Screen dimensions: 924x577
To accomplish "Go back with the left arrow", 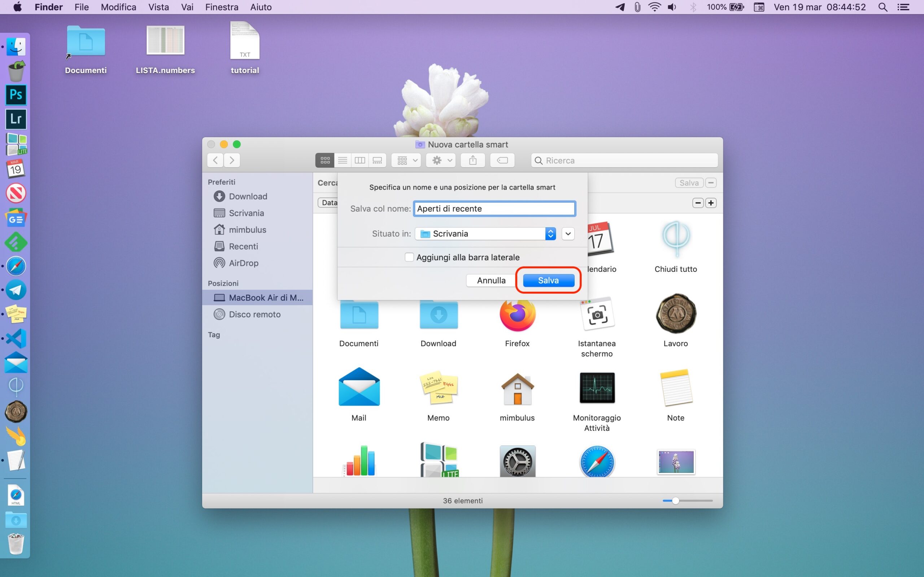I will [x=215, y=160].
